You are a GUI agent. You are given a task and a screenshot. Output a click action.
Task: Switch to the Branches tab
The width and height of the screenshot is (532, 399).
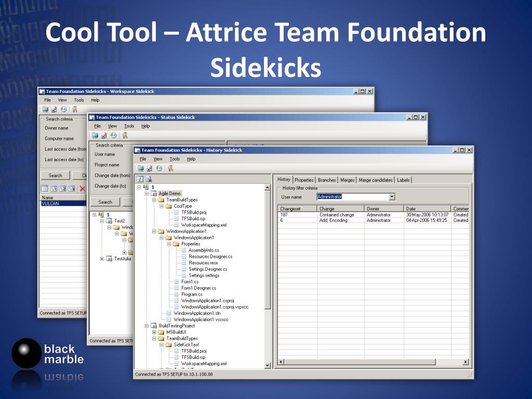[x=327, y=180]
